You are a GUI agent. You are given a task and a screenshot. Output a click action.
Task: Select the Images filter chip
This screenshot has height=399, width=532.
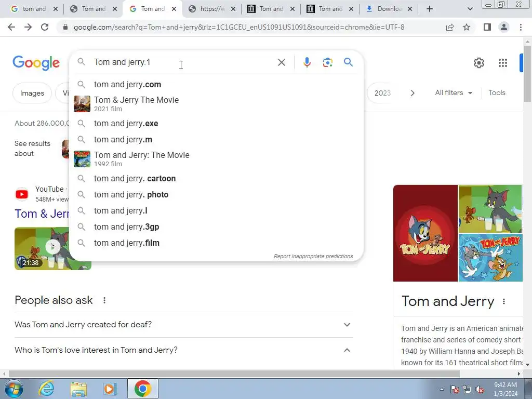pyautogui.click(x=32, y=93)
